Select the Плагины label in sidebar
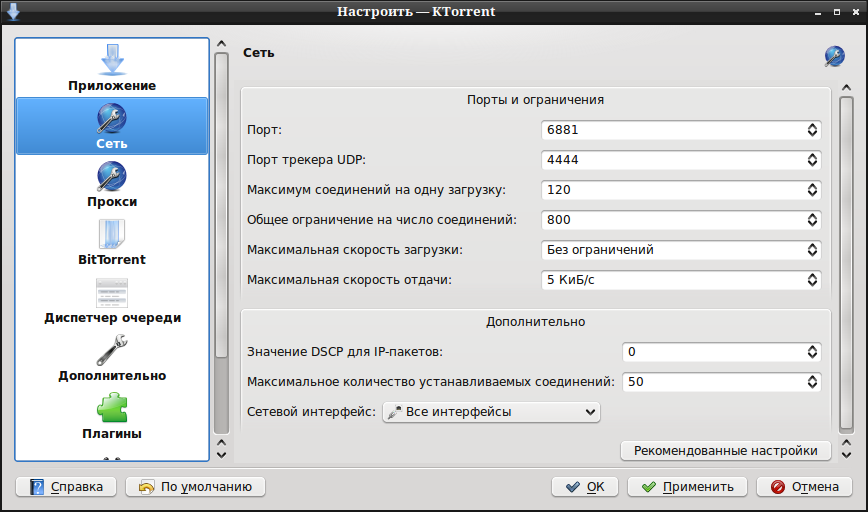The image size is (868, 512). click(x=112, y=433)
